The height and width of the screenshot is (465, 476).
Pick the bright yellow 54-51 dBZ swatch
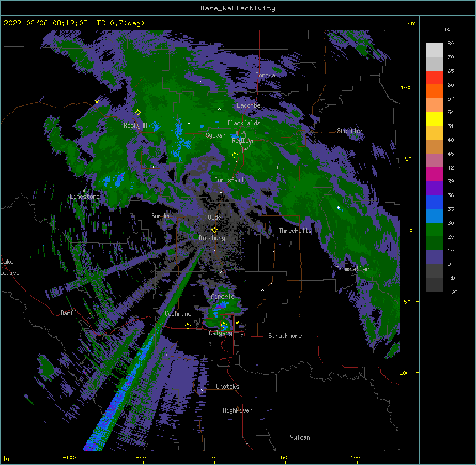[434, 119]
